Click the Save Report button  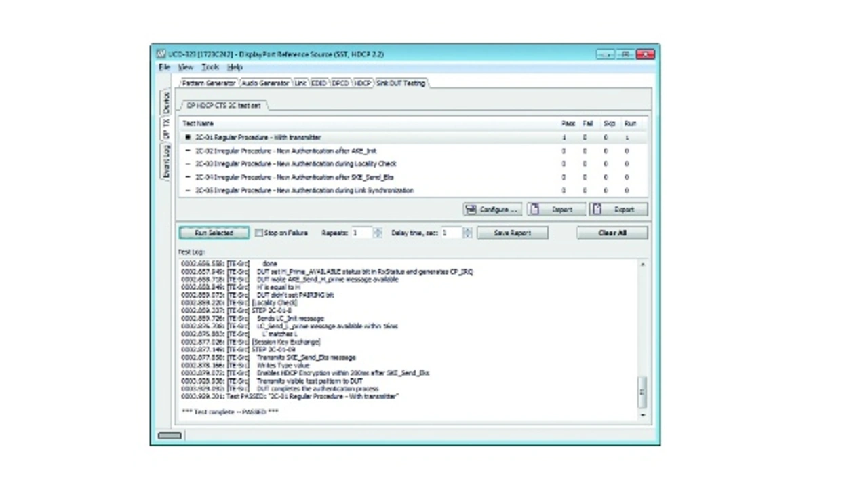(512, 233)
